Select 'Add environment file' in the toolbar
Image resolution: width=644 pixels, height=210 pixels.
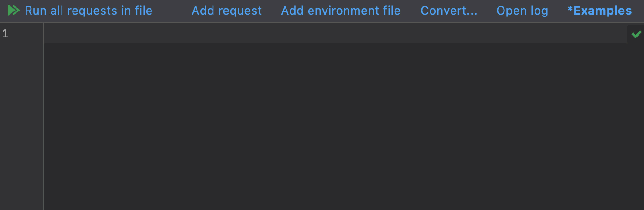click(x=341, y=10)
